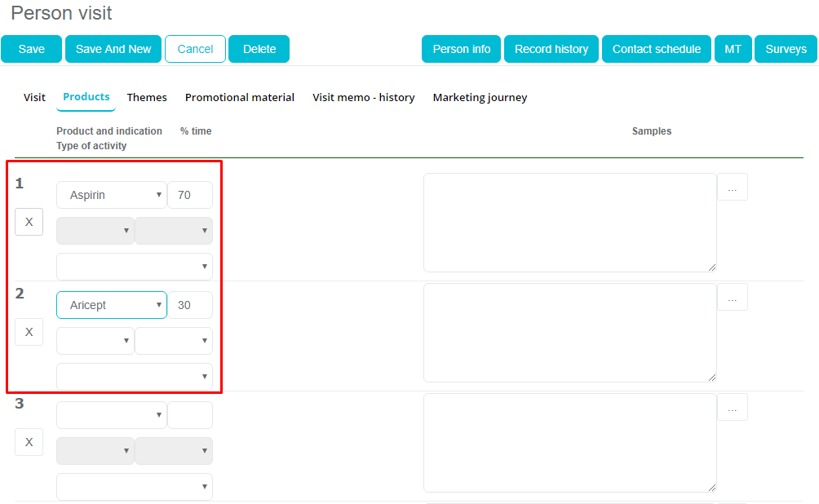Viewport: 819px width, 504px height.
Task: Switch to the Themes tab
Action: (x=147, y=97)
